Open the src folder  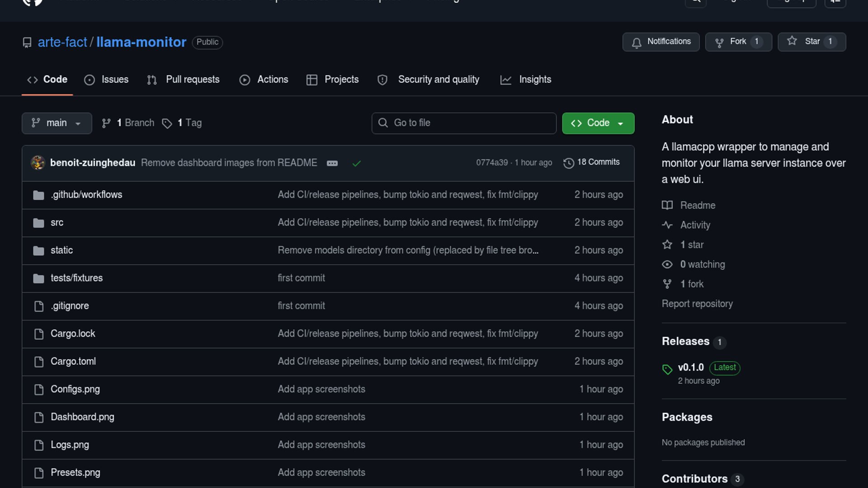[57, 223]
